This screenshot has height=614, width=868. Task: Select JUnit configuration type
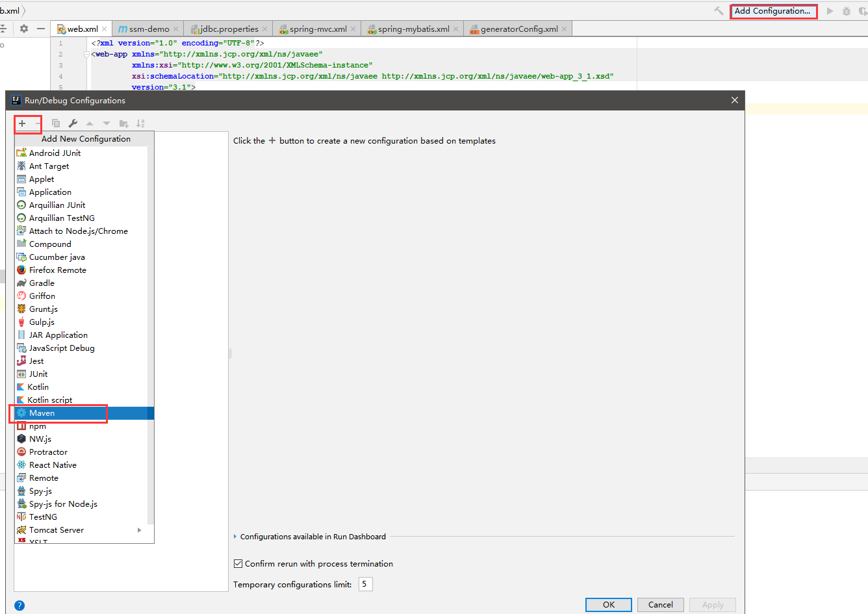(x=81, y=374)
